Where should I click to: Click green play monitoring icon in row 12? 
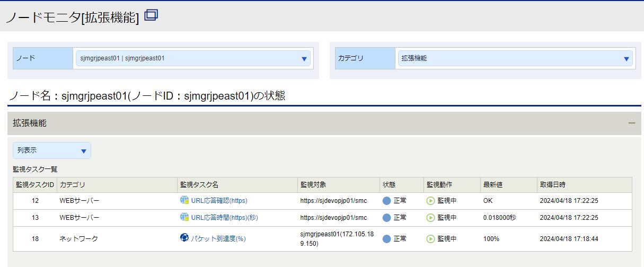click(430, 201)
